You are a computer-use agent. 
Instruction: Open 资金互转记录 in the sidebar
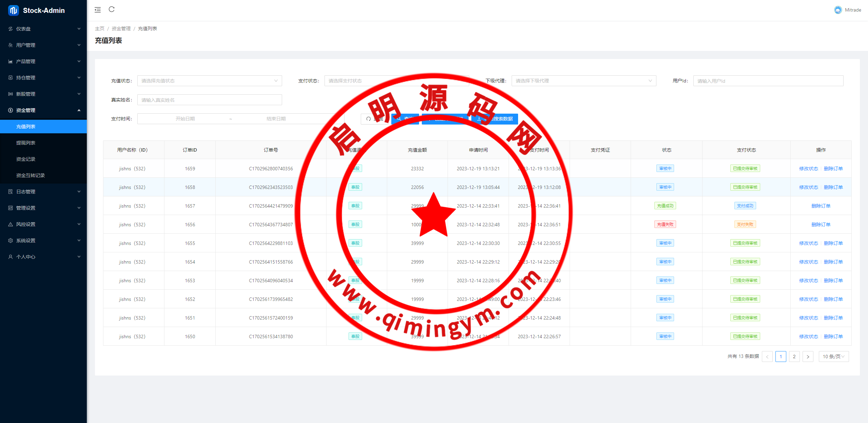[31, 175]
